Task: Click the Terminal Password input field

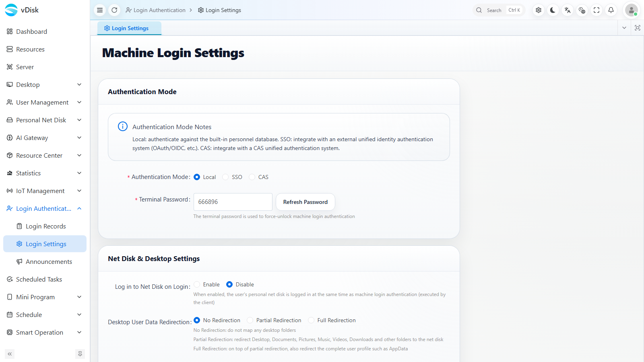Action: [x=233, y=202]
